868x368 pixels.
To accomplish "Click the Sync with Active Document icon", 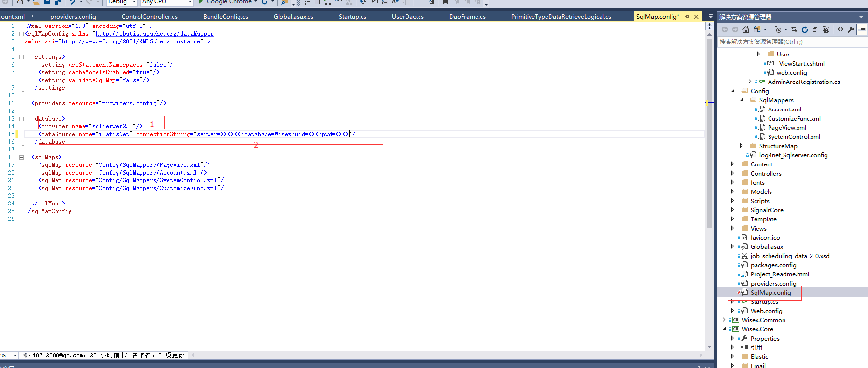I will click(794, 29).
